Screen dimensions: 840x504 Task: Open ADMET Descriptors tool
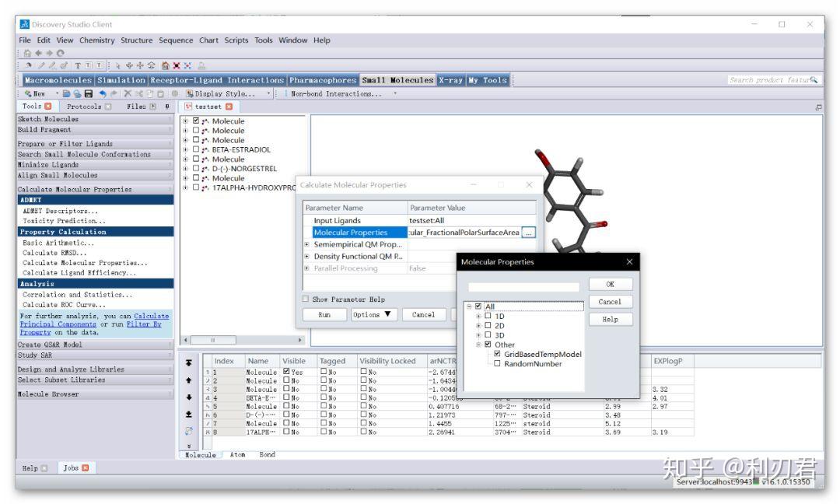pos(60,211)
